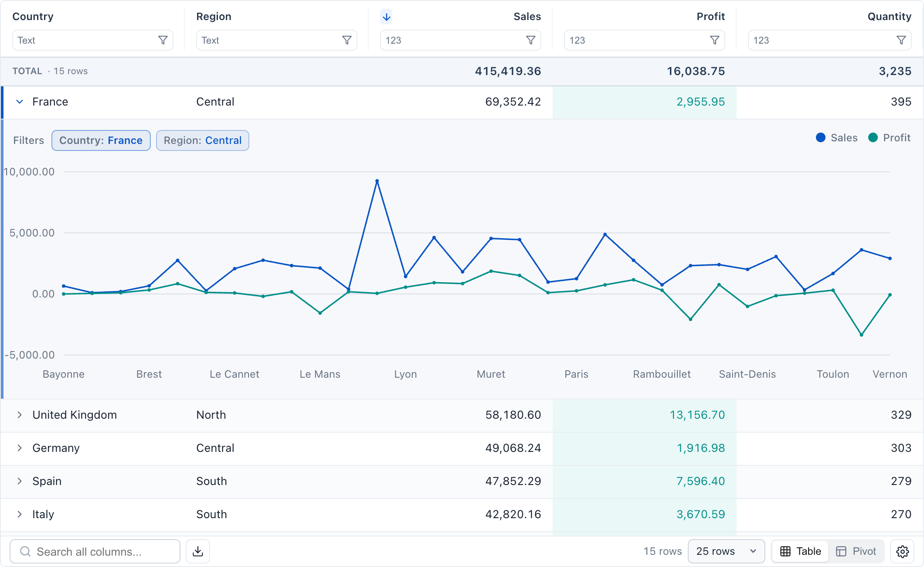Sort by the Region column header
This screenshot has width=924, height=567.
pos(214,17)
